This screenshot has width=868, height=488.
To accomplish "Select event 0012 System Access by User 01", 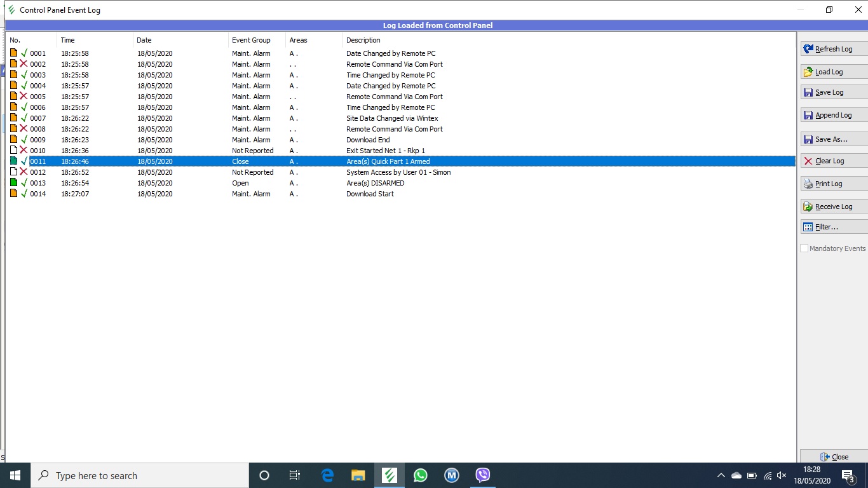I will (398, 172).
